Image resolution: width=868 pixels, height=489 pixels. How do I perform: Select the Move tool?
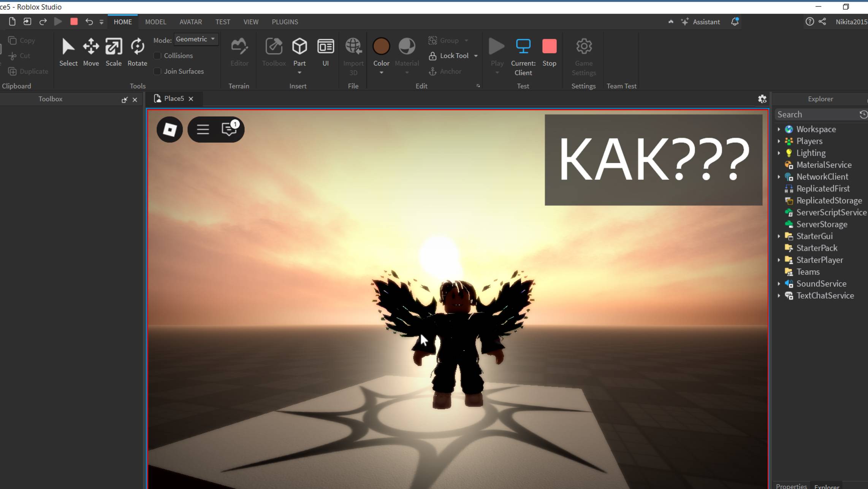pyautogui.click(x=91, y=52)
